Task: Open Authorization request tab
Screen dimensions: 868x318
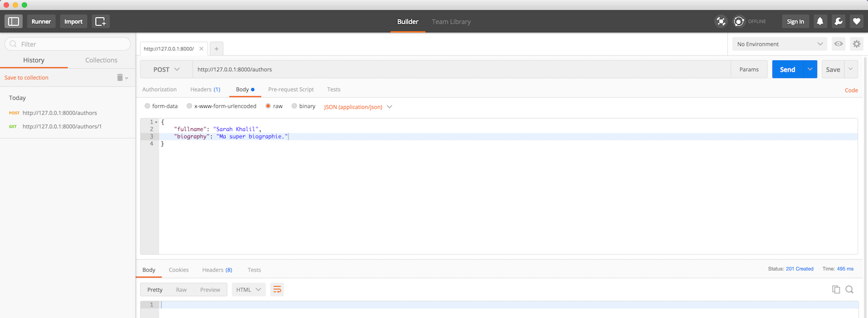Action: [x=159, y=90]
